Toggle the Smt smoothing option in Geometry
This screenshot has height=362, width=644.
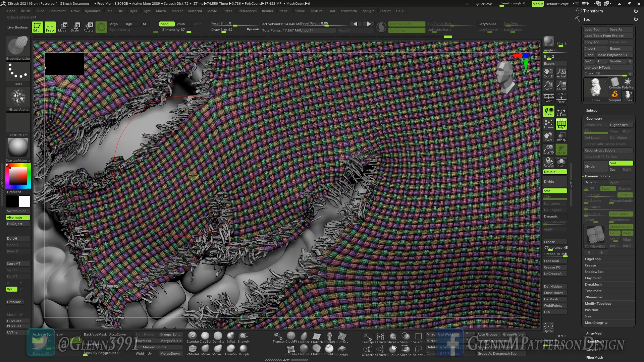pos(621,163)
